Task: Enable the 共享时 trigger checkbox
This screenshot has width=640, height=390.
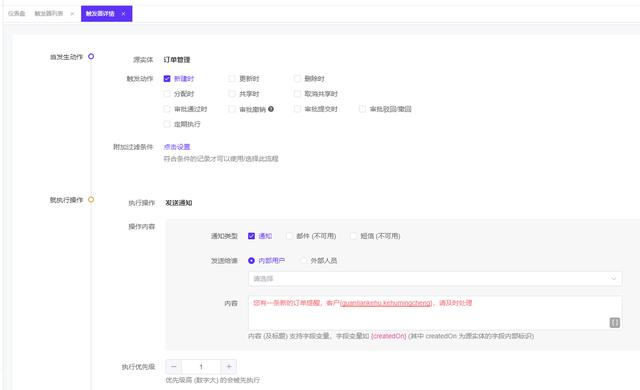Action: click(232, 94)
